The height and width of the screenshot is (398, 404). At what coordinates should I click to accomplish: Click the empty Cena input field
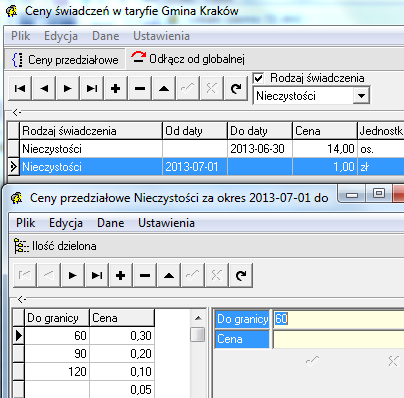click(x=338, y=339)
